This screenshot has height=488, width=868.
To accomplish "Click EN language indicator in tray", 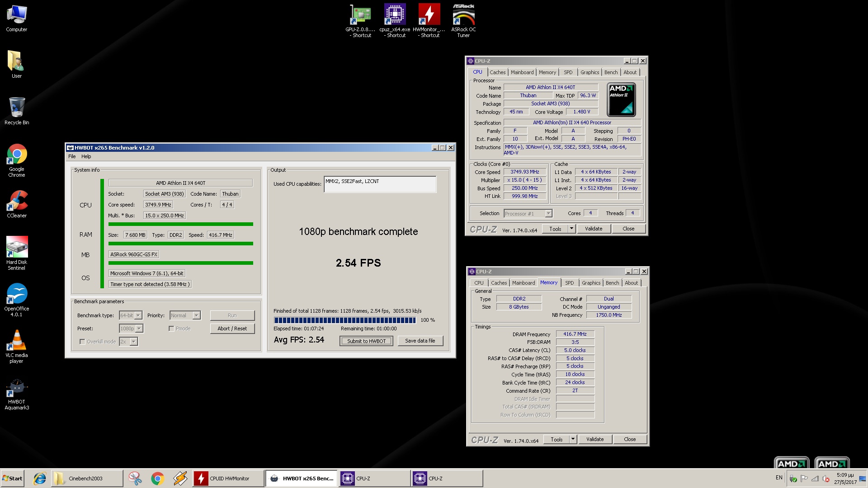I will tap(779, 478).
